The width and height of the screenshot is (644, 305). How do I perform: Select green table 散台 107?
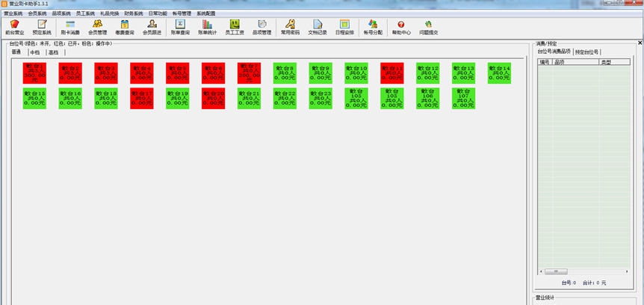[464, 98]
